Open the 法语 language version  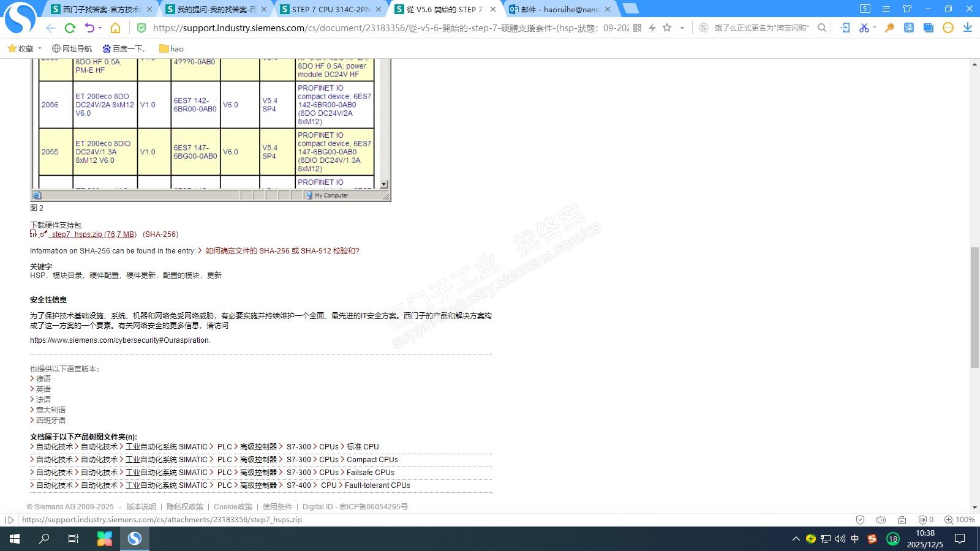[x=43, y=400]
